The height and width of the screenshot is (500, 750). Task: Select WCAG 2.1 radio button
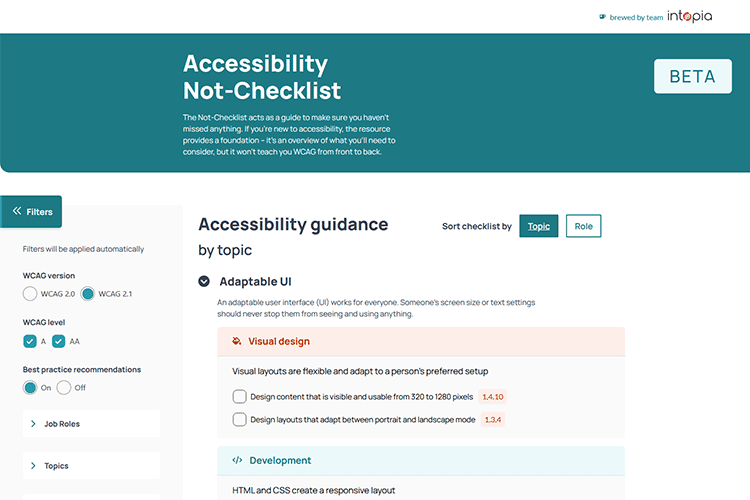pyautogui.click(x=88, y=294)
